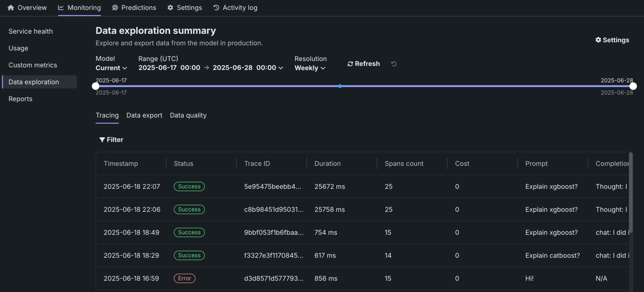Open Service health in the sidebar
This screenshot has width=644, height=292.
pos(31,31)
